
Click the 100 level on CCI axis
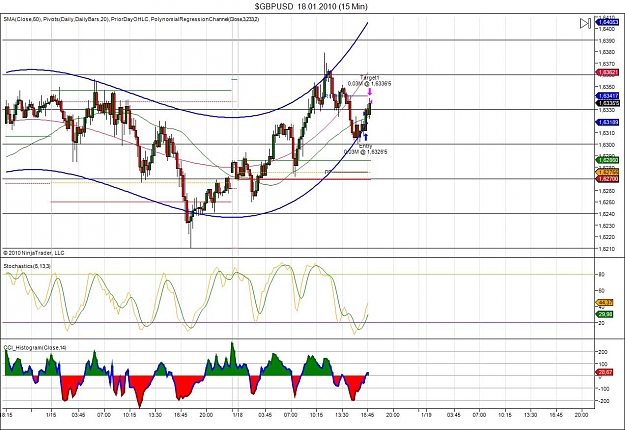[604, 364]
